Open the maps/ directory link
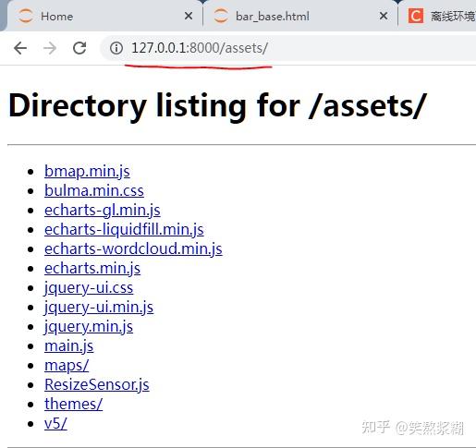The height and width of the screenshot is (448, 476). [x=67, y=366]
